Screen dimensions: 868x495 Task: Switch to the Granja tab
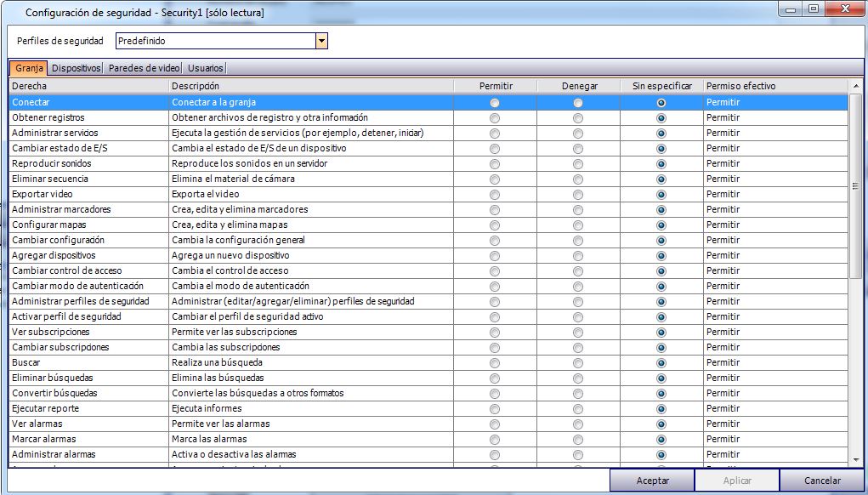(x=30, y=68)
